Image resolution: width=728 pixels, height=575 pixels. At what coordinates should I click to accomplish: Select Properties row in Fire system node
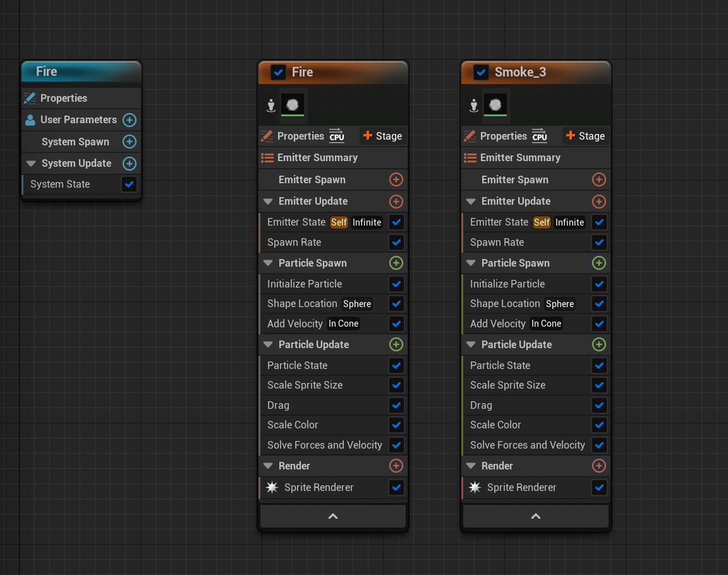click(64, 98)
